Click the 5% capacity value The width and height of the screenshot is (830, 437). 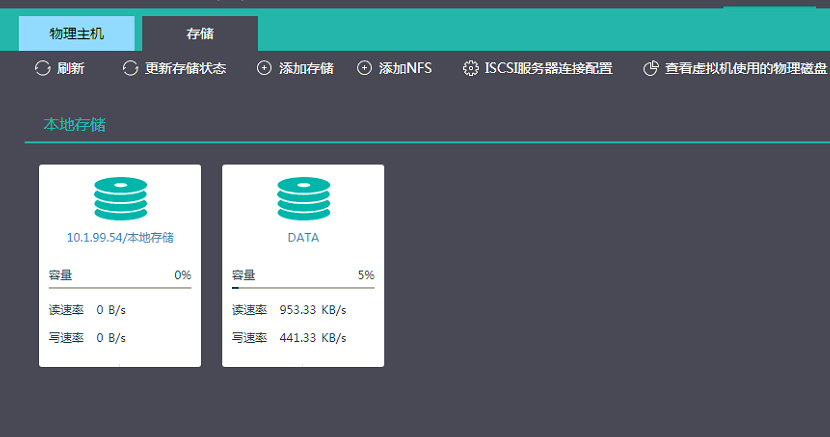366,275
